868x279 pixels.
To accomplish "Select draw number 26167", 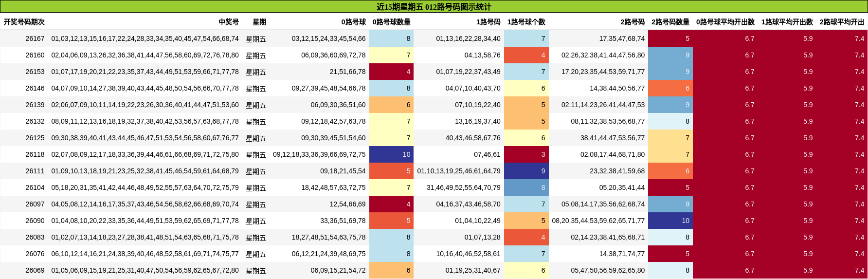I will [x=35, y=38].
